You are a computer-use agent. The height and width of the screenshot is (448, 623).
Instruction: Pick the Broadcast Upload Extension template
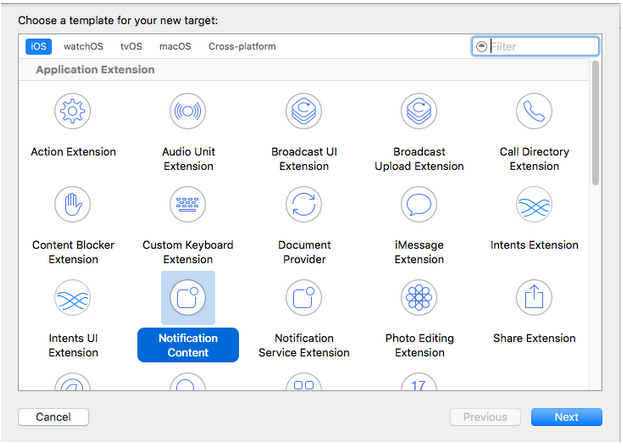[x=419, y=111]
